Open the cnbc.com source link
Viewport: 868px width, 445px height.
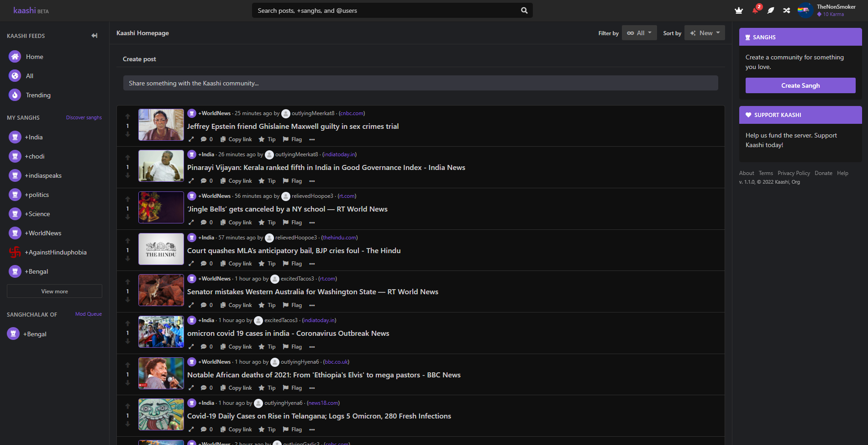(352, 113)
